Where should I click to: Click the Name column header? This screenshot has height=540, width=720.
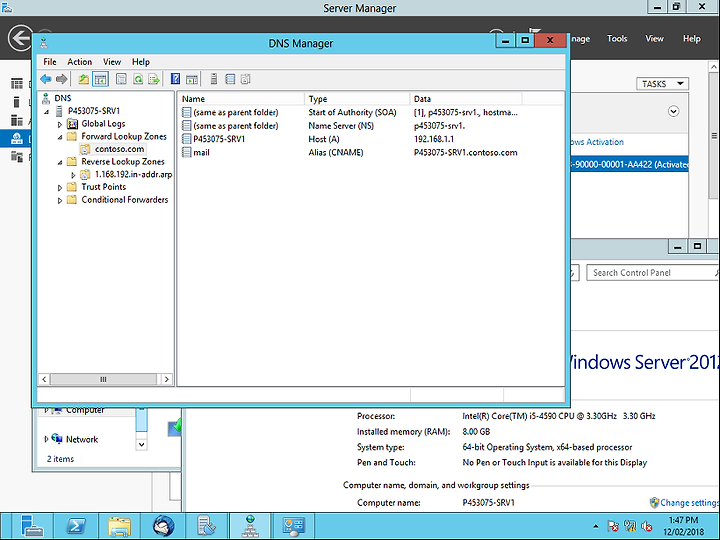click(242, 99)
